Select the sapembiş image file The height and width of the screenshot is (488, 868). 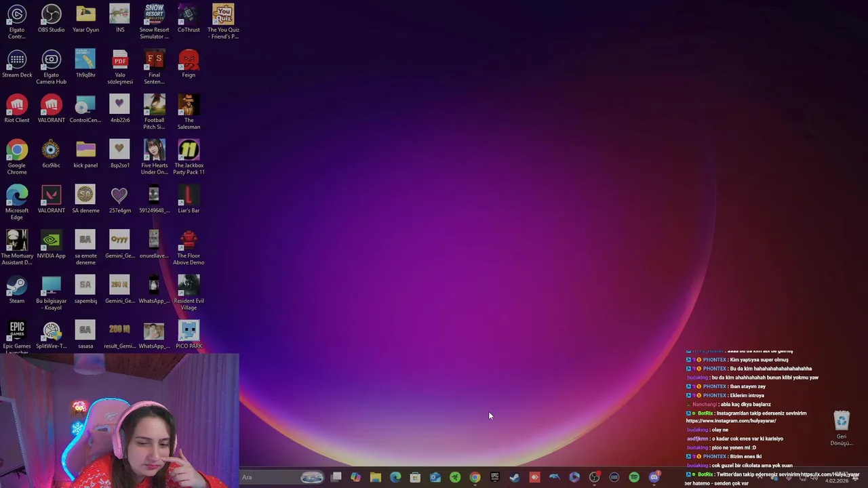click(85, 290)
